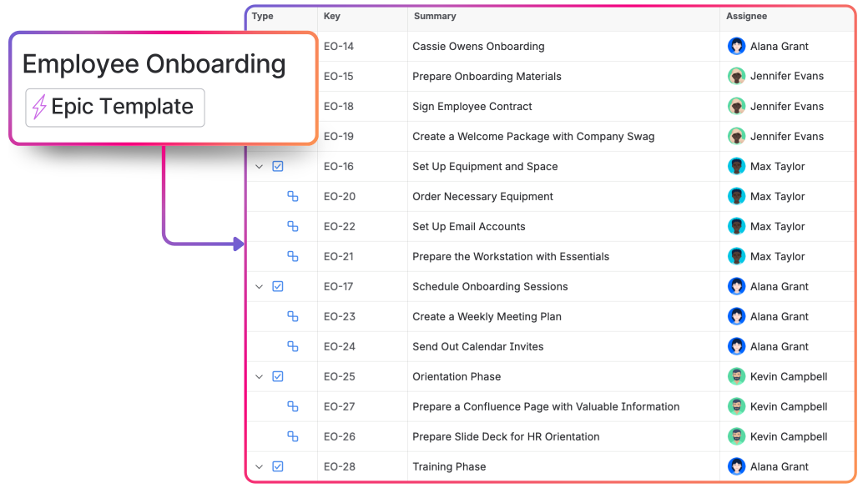Select the subtask icon for EO-27

tap(293, 406)
